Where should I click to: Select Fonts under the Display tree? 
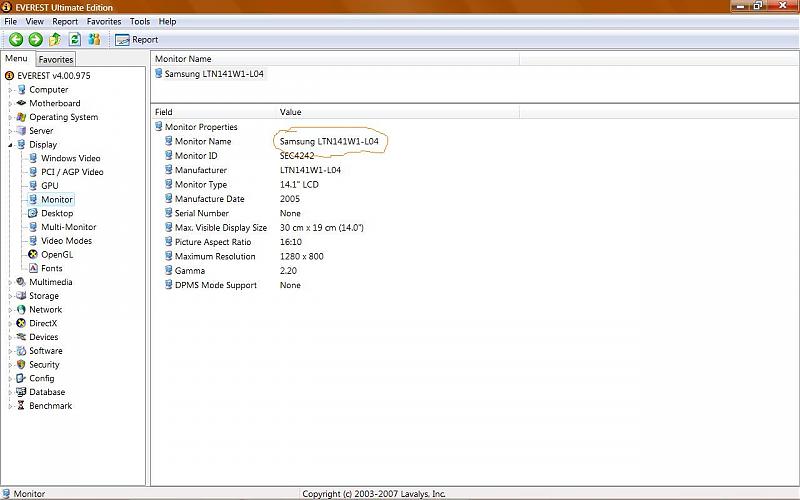51,268
